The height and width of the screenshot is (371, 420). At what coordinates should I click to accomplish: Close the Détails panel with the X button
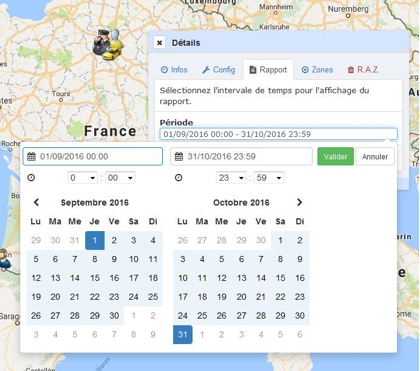160,43
